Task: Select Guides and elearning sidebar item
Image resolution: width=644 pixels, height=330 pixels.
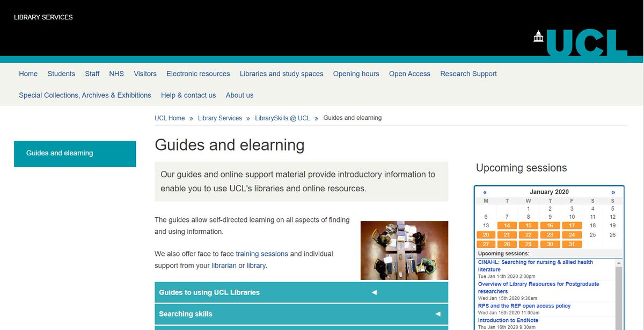Action: tap(75, 154)
